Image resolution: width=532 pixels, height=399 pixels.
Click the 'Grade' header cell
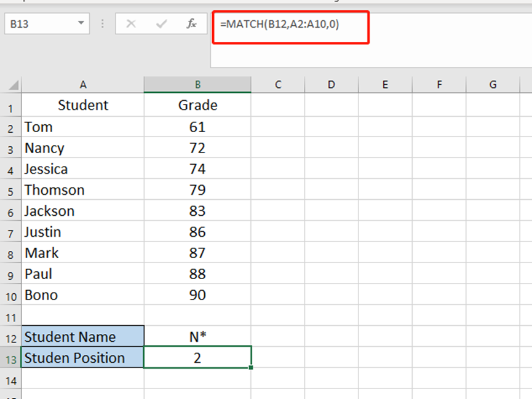(x=197, y=105)
